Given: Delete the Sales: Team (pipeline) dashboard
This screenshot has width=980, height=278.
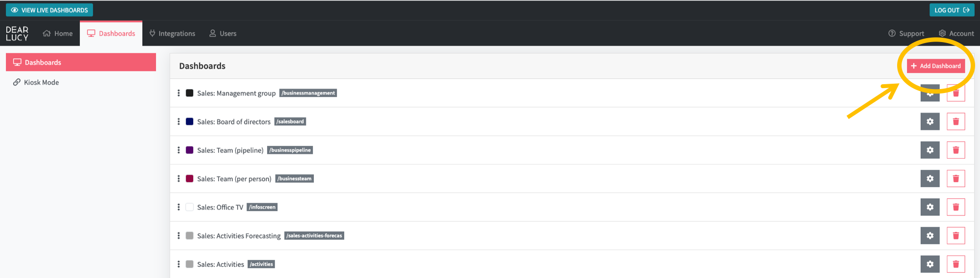Looking at the screenshot, I should point(955,150).
